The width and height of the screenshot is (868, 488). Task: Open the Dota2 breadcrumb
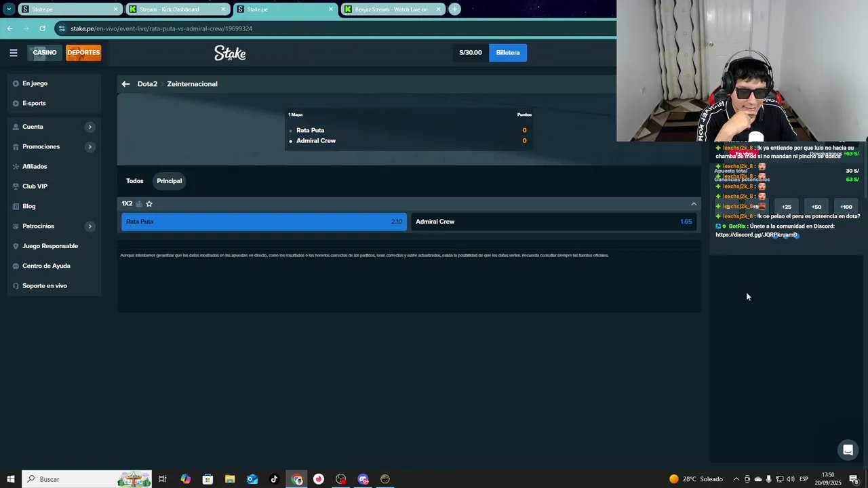[147, 84]
